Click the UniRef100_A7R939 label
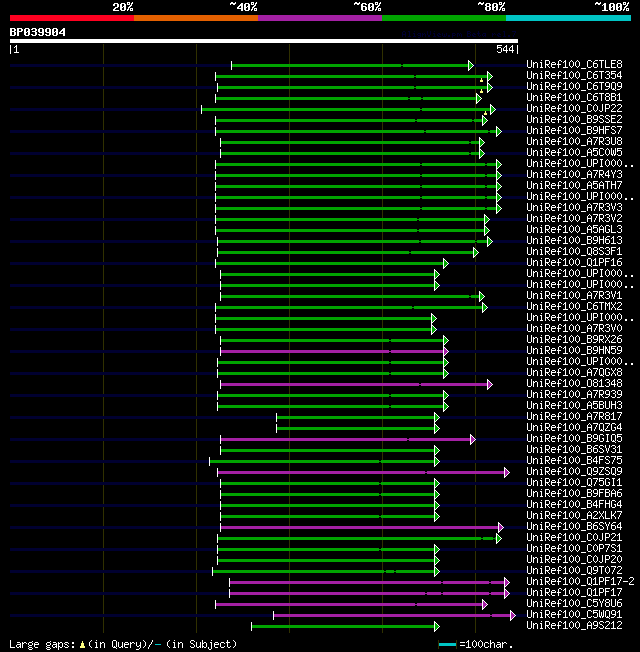The image size is (640, 652). click(x=574, y=394)
